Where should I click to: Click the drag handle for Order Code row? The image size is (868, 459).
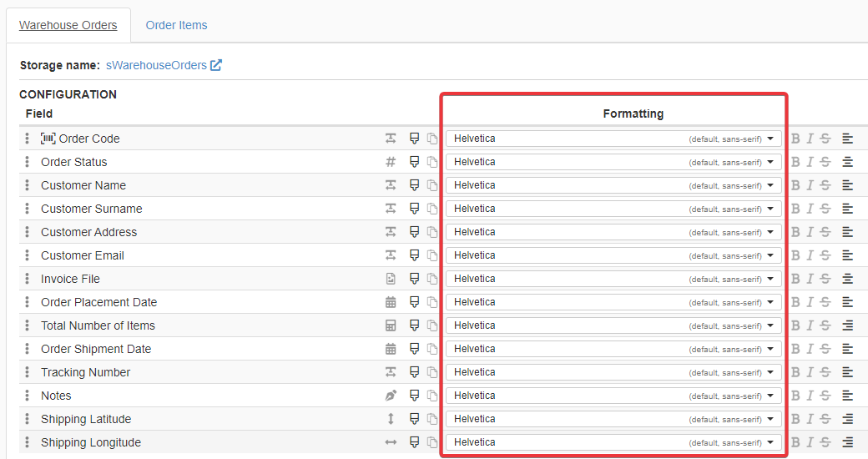pos(27,139)
